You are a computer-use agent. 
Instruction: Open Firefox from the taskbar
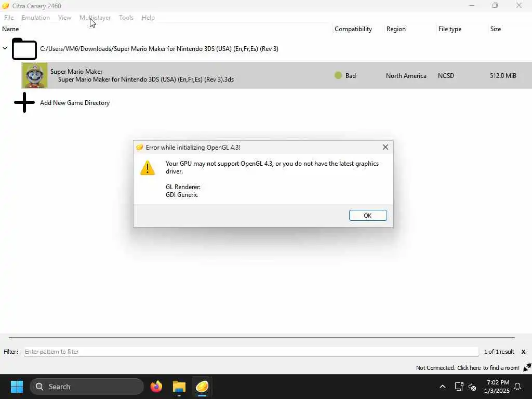click(x=156, y=387)
